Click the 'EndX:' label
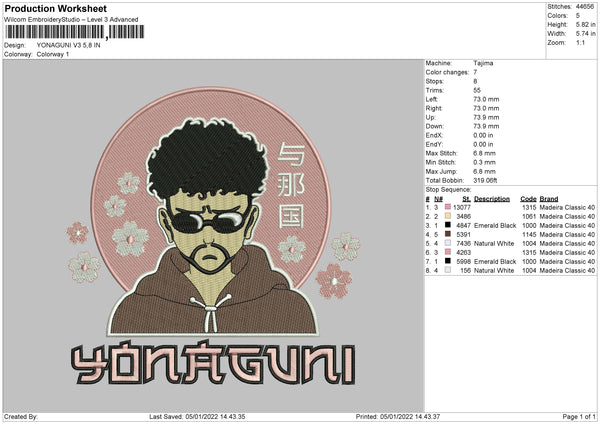The height and width of the screenshot is (424, 600). point(434,135)
